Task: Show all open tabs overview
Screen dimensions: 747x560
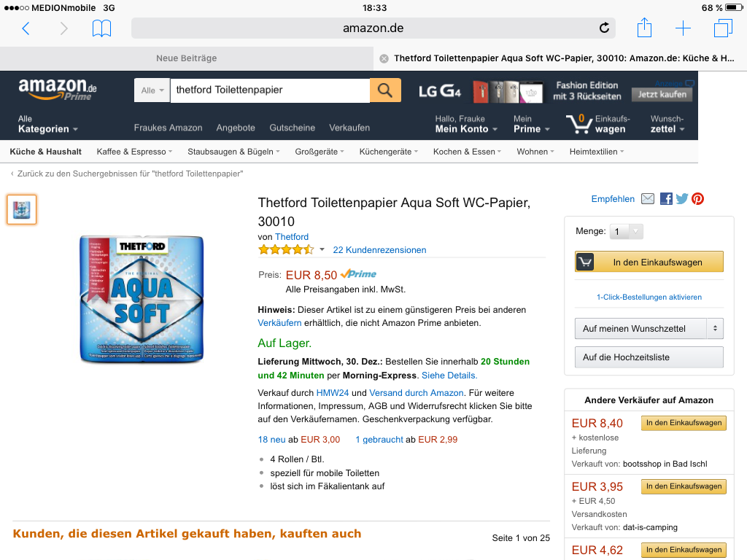Action: point(723,28)
